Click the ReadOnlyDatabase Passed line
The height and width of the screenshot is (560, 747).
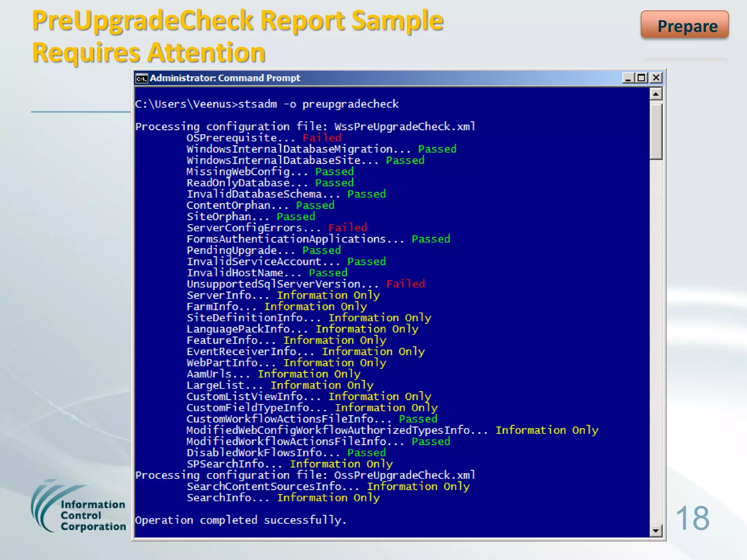[x=270, y=183]
